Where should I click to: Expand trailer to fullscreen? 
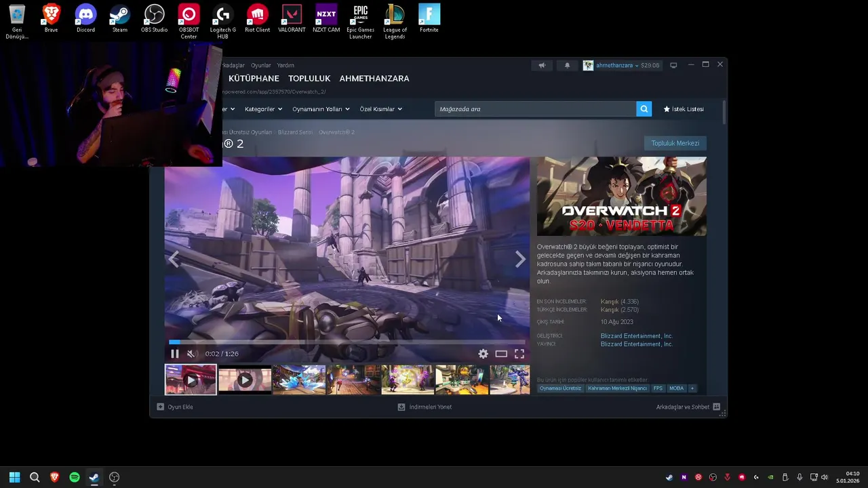point(519,354)
